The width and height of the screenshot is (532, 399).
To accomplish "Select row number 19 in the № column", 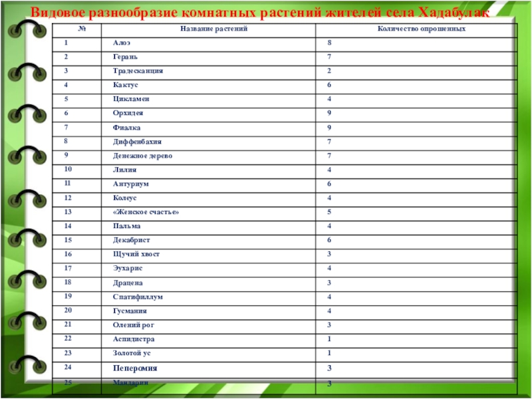I will (68, 296).
